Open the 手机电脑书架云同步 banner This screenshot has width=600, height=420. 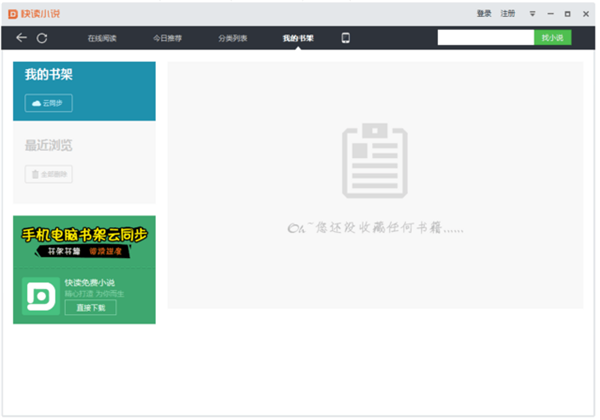[85, 240]
